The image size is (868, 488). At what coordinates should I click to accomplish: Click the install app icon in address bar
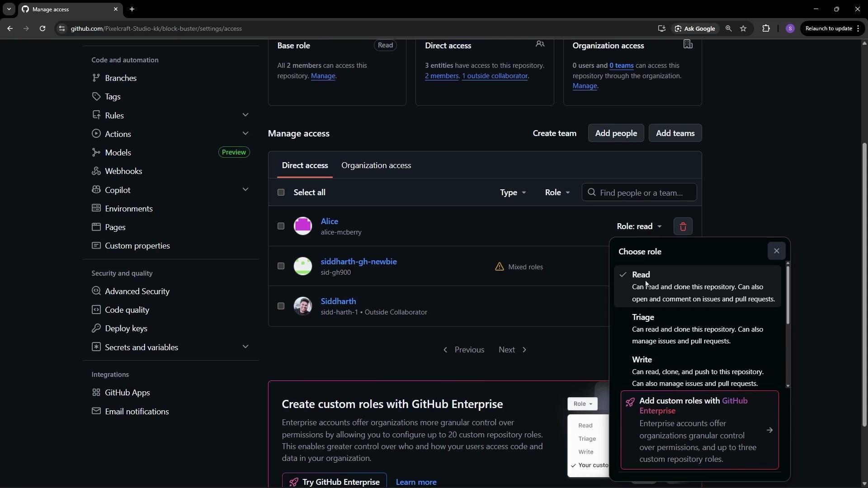661,28
